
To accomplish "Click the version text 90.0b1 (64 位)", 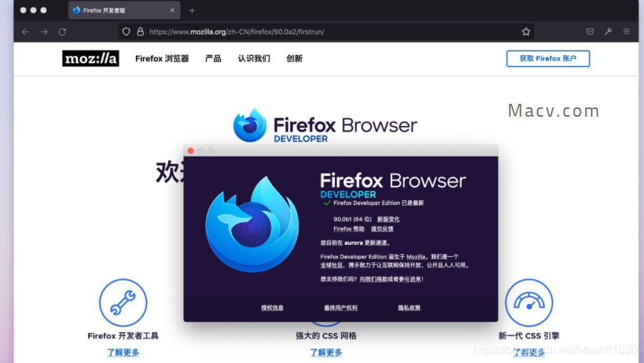I will coord(352,219).
